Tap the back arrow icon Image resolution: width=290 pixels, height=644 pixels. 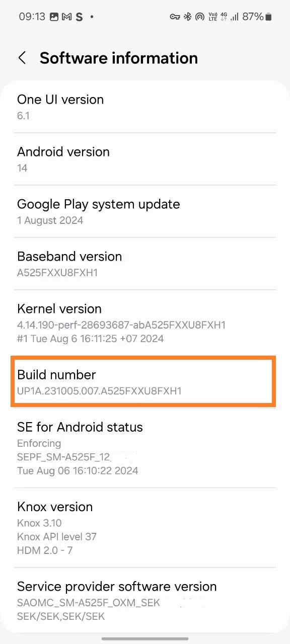point(22,58)
